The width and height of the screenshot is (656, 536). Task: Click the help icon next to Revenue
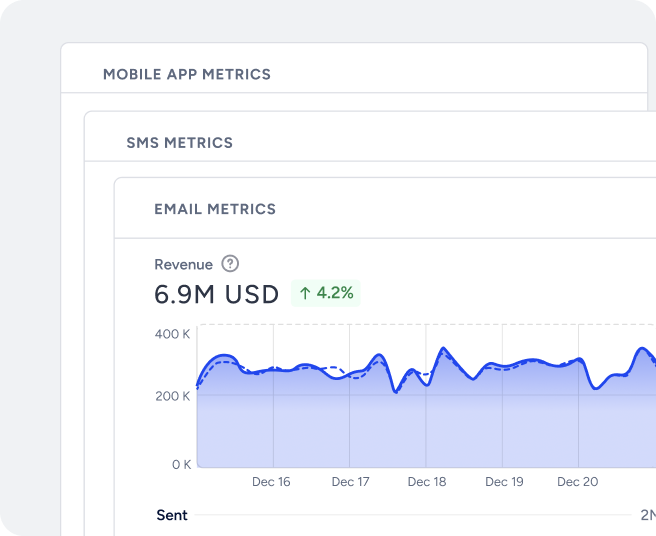230,264
